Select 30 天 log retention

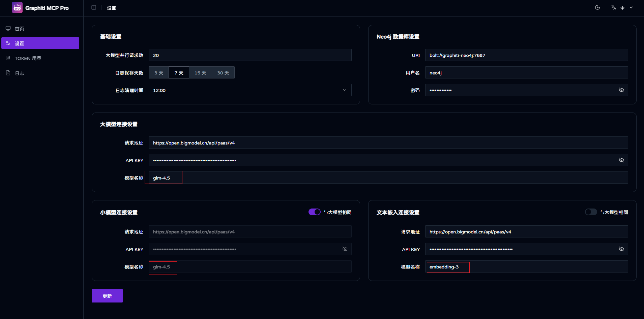pyautogui.click(x=223, y=73)
